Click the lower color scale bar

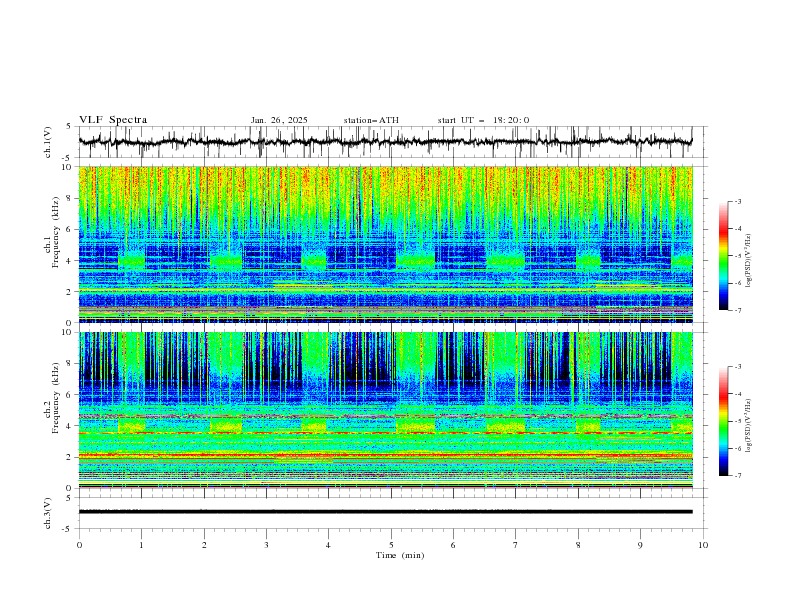coord(723,421)
